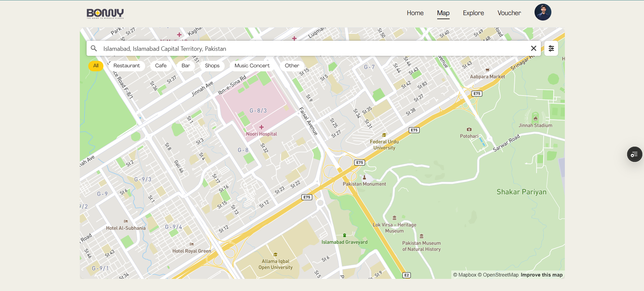The width and height of the screenshot is (644, 291).
Task: Open the Explore page
Action: click(x=474, y=13)
